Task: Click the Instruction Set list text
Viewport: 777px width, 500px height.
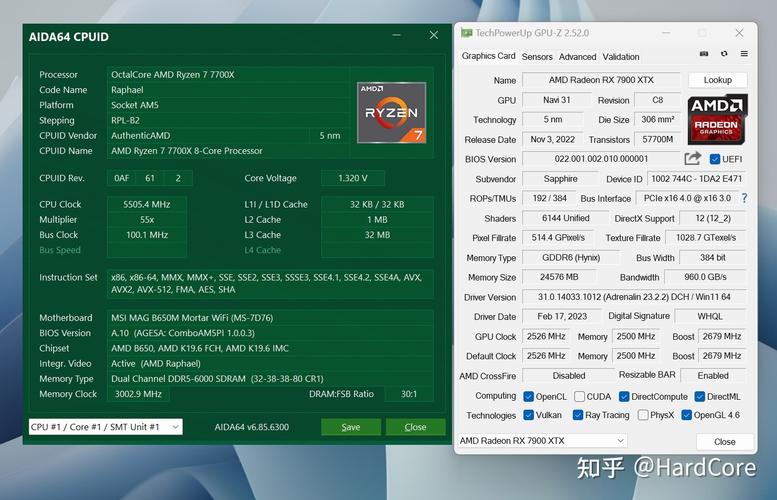Action: coord(267,283)
